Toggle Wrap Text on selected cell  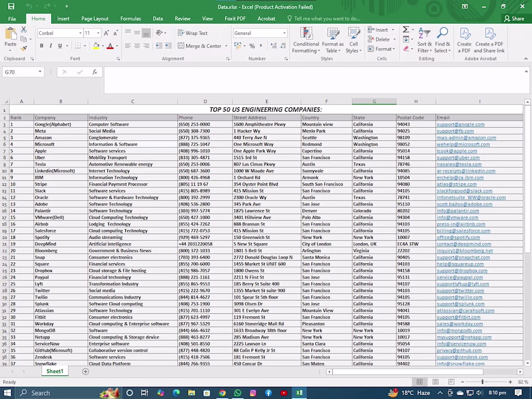(192, 33)
